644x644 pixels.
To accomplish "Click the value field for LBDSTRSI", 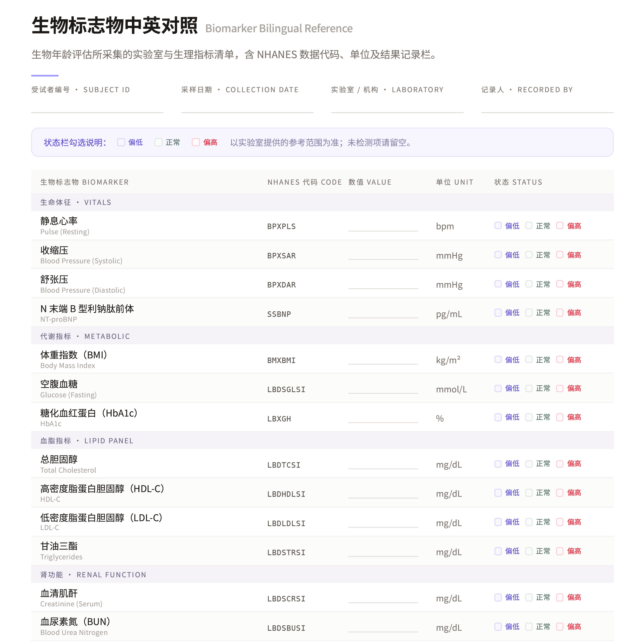I will pyautogui.click(x=383, y=552).
